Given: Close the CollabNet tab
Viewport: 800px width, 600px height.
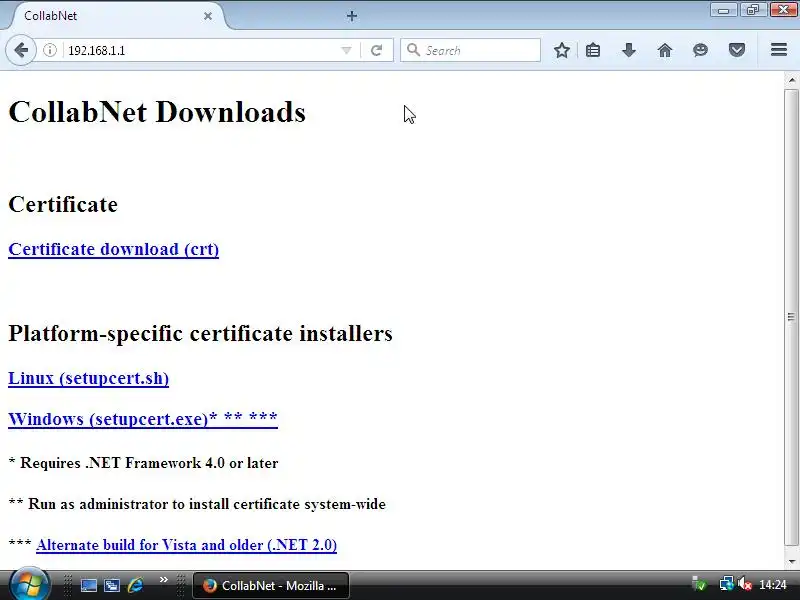Looking at the screenshot, I should (208, 16).
